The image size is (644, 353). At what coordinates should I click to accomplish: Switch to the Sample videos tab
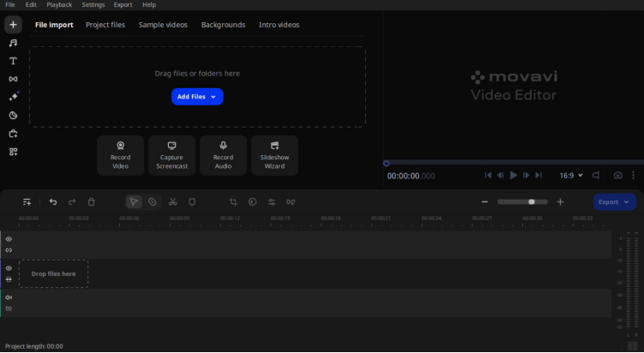pyautogui.click(x=163, y=25)
